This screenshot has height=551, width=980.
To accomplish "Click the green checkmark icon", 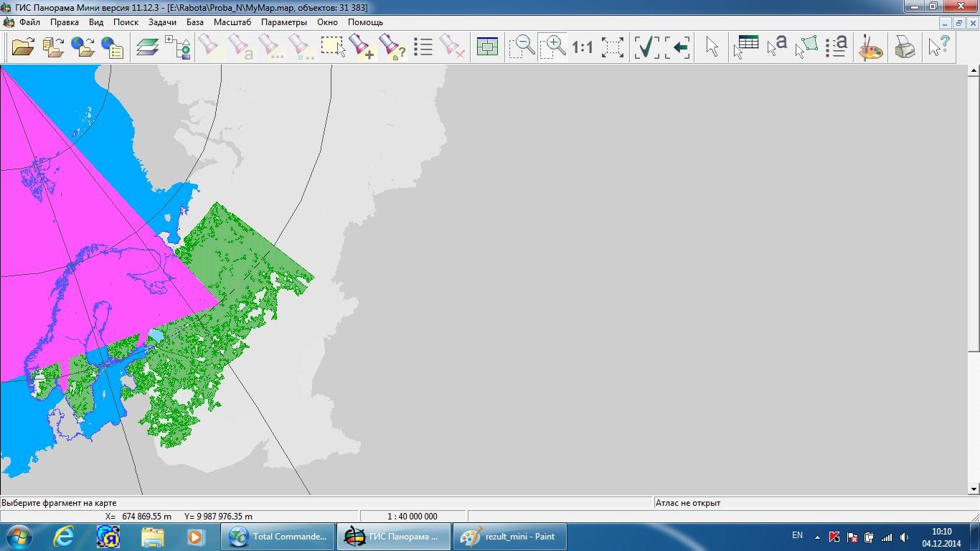I will pos(646,47).
